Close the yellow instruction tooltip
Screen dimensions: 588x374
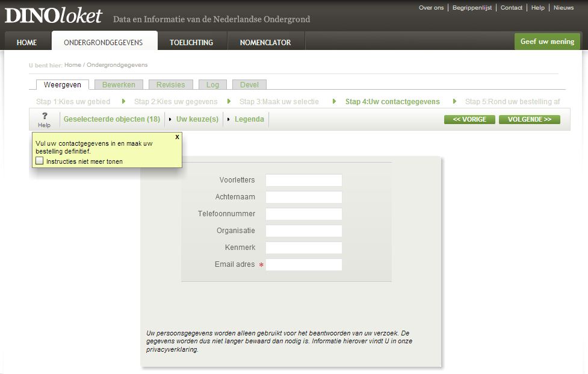(x=177, y=137)
